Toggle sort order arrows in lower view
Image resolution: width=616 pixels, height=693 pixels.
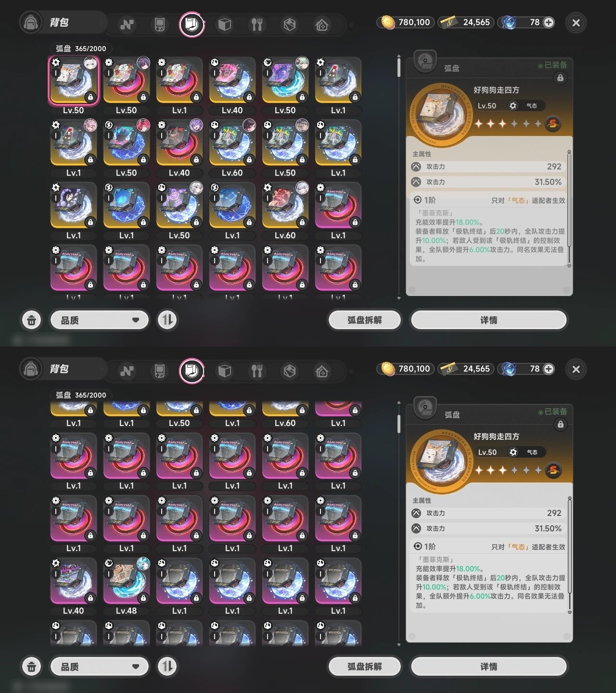[x=167, y=667]
